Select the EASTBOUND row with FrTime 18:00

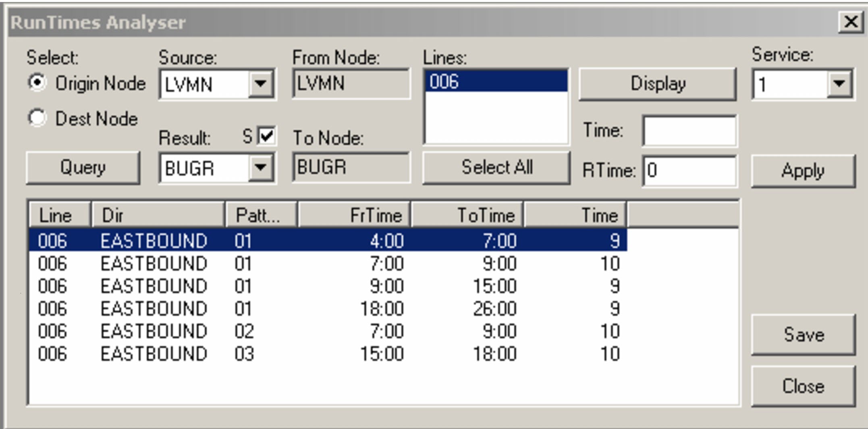282,309
